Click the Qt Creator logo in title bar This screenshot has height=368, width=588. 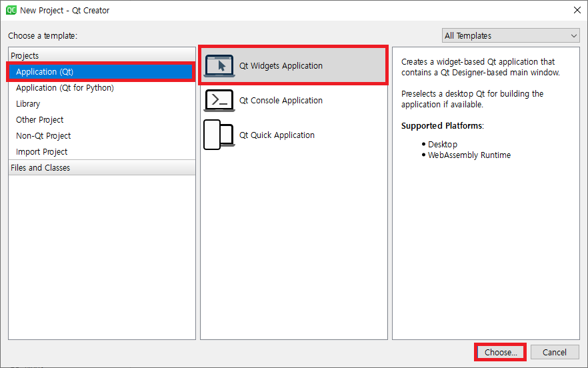point(11,10)
